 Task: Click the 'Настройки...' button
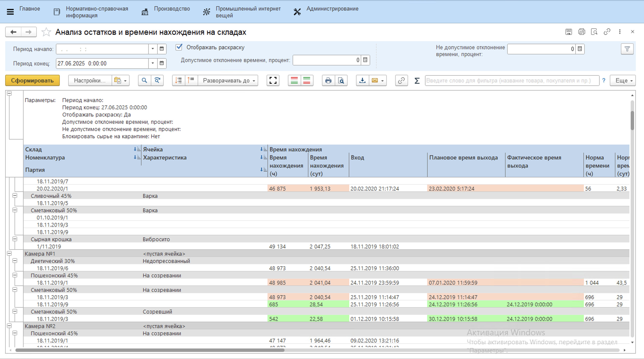pyautogui.click(x=89, y=80)
